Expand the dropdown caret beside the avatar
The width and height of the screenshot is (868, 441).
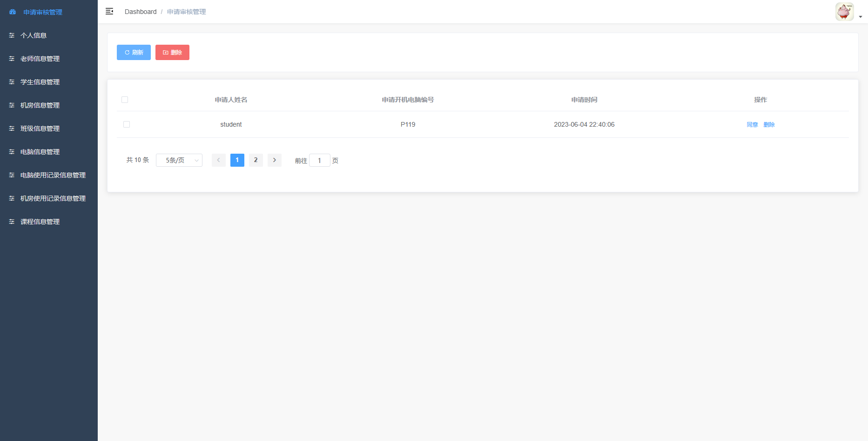coord(861,17)
